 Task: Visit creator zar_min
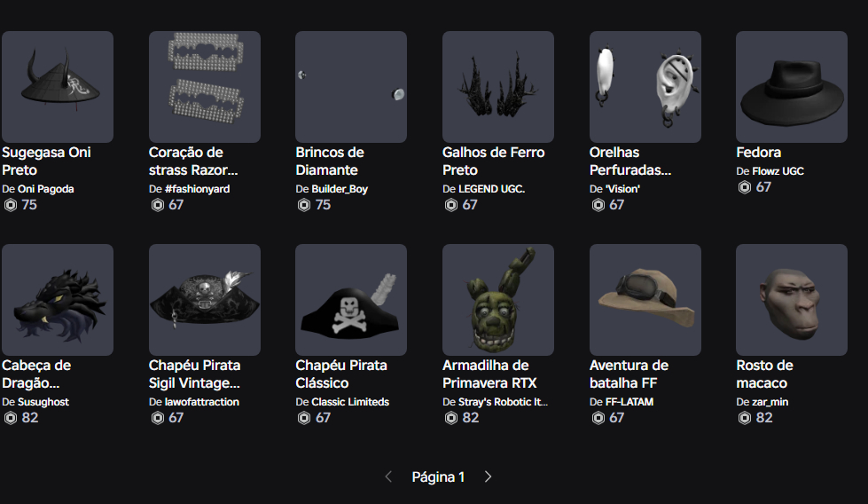pos(770,402)
